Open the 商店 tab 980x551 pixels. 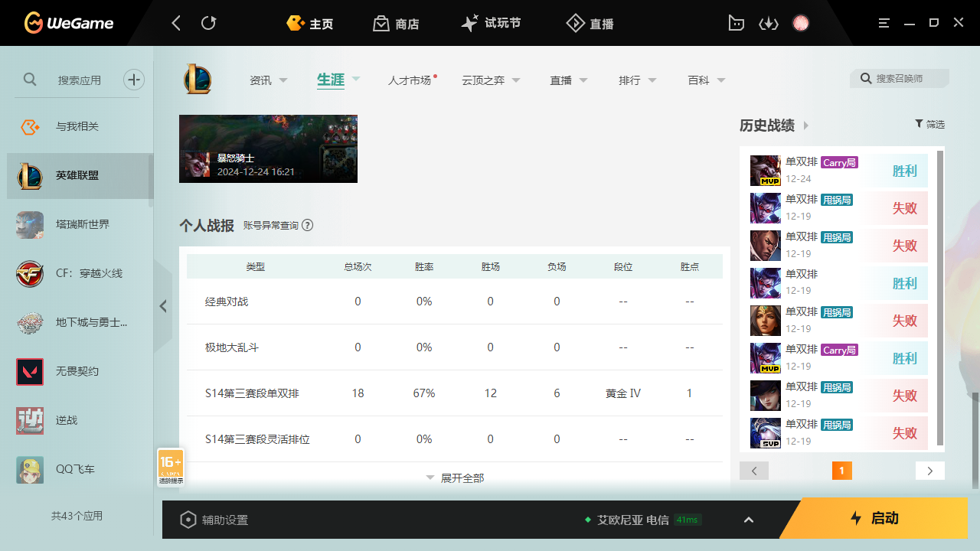tap(396, 24)
